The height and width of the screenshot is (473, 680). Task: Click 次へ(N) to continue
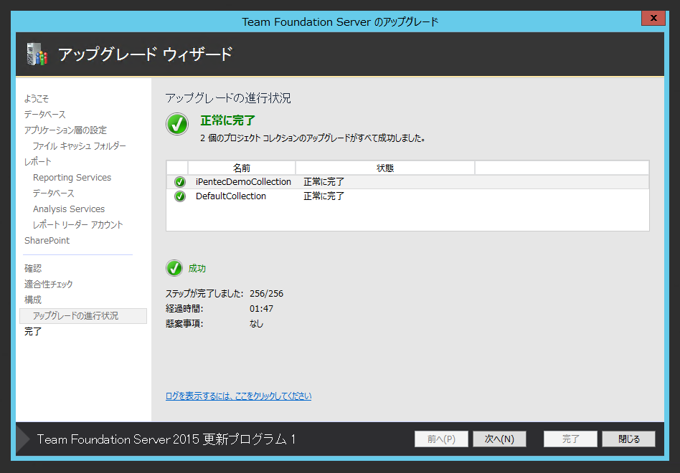(499, 439)
